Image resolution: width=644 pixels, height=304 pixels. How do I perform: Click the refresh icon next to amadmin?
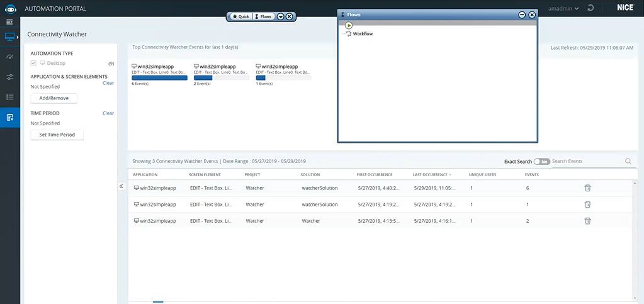590,8
